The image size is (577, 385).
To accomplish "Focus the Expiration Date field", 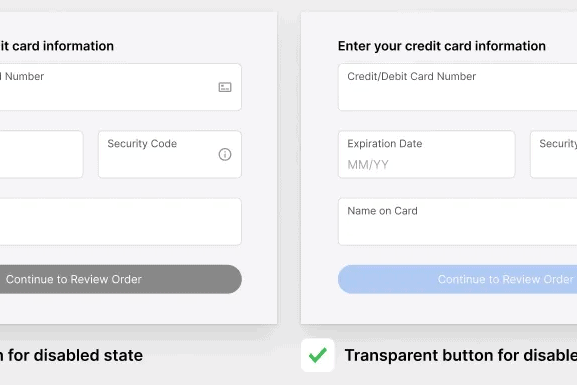I will point(426,154).
